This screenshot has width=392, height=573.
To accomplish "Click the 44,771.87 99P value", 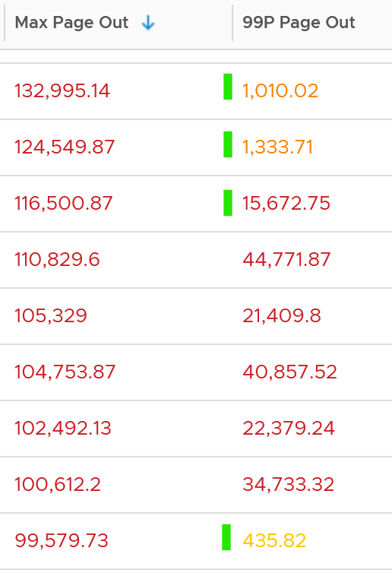I will coord(286,260).
